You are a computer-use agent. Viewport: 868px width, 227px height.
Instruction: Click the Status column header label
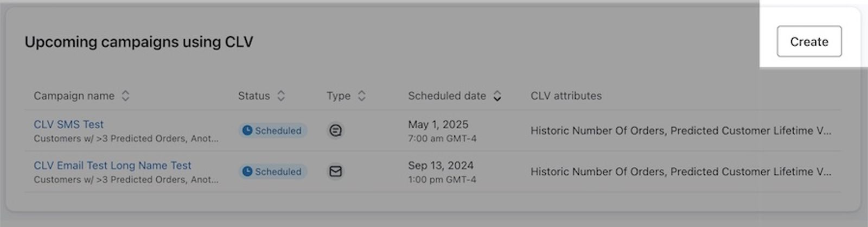click(x=254, y=96)
